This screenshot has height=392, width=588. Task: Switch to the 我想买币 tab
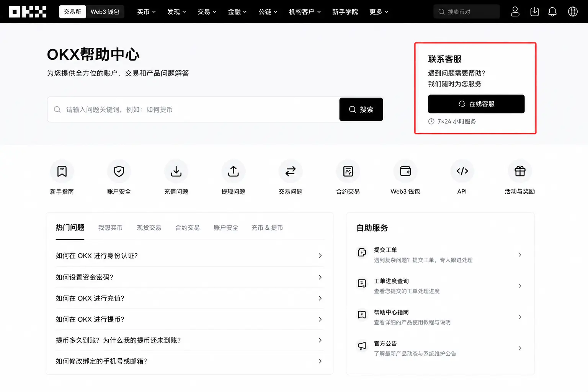110,228
